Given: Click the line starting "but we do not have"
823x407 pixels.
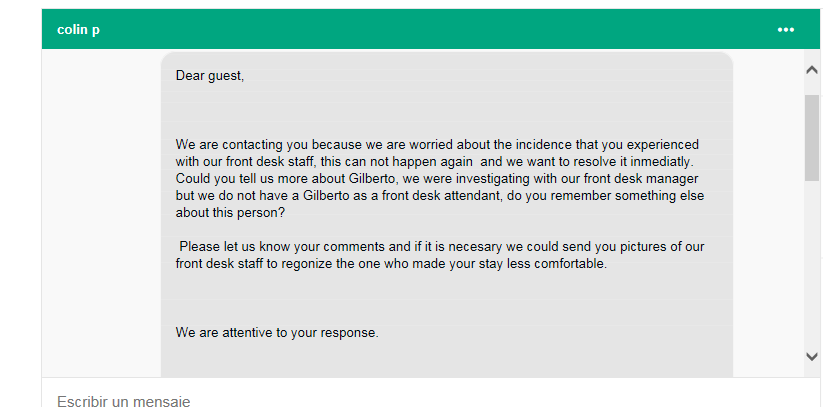Looking at the screenshot, I should 440,196.
